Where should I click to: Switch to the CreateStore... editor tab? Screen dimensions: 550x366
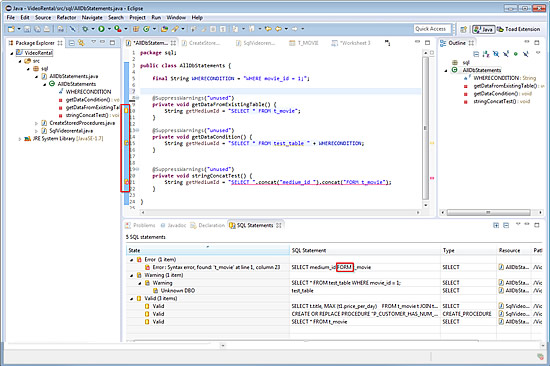[201, 43]
